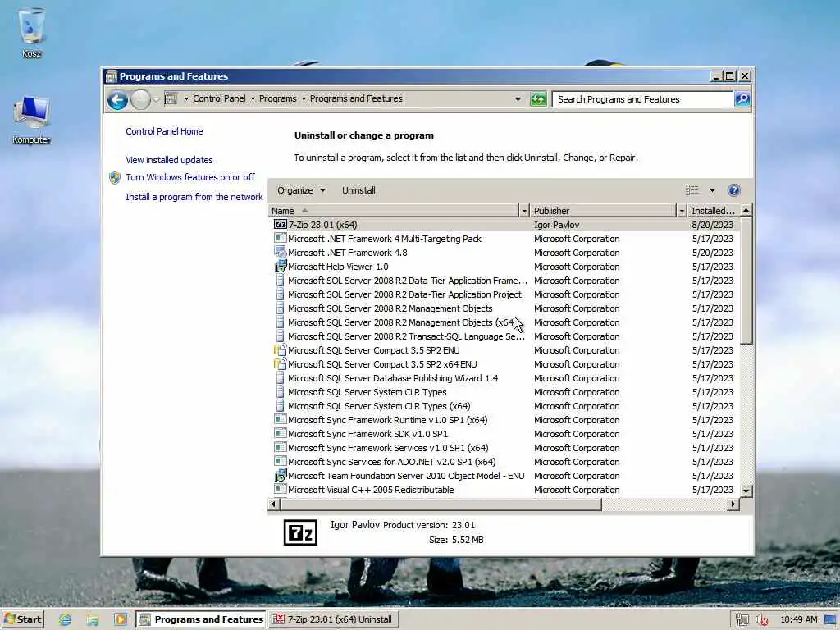The width and height of the screenshot is (840, 630).
Task: Expand the arrow before Control Panel breadcrumb
Action: click(186, 98)
